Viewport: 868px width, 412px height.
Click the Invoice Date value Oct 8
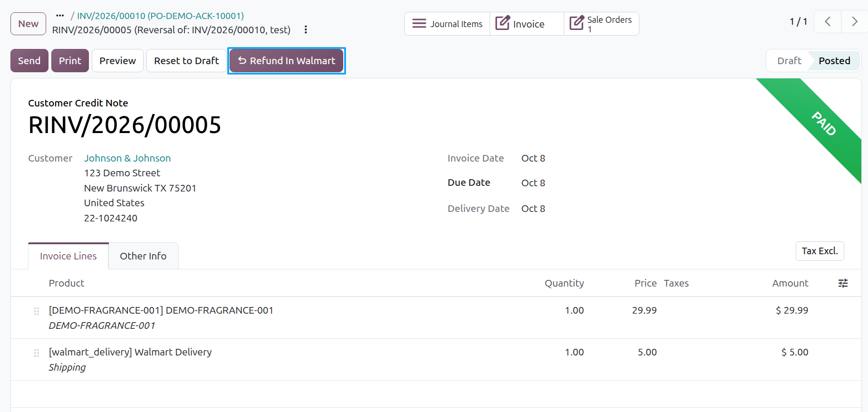(533, 158)
